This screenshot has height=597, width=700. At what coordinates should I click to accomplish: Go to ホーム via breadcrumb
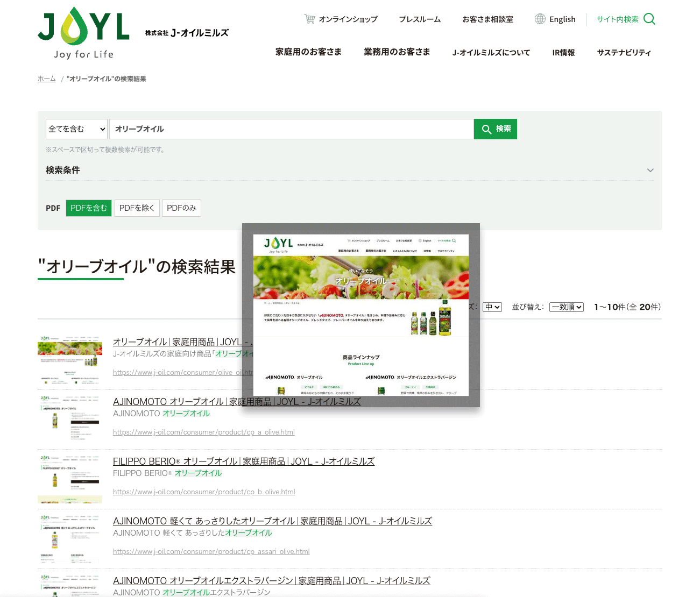tap(47, 79)
